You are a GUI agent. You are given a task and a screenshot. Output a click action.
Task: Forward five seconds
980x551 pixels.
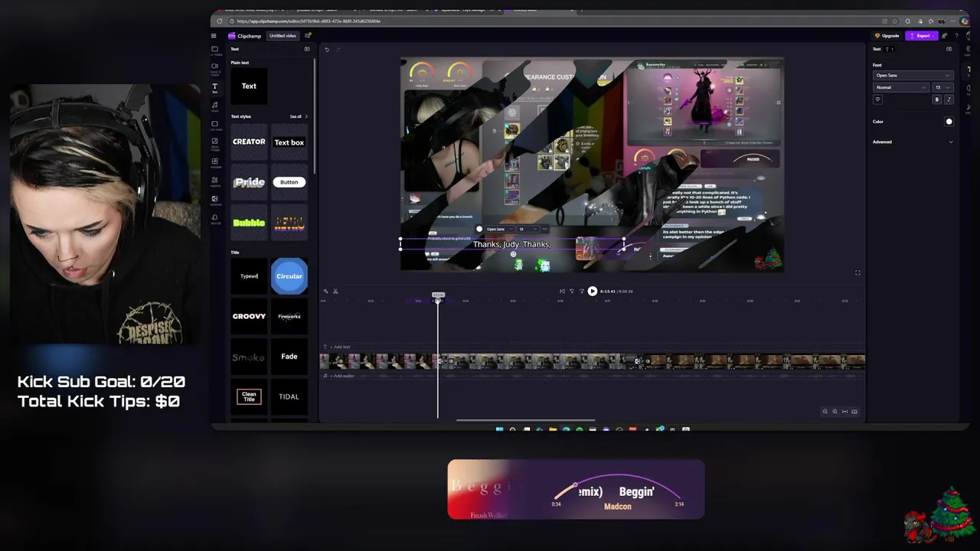(581, 291)
